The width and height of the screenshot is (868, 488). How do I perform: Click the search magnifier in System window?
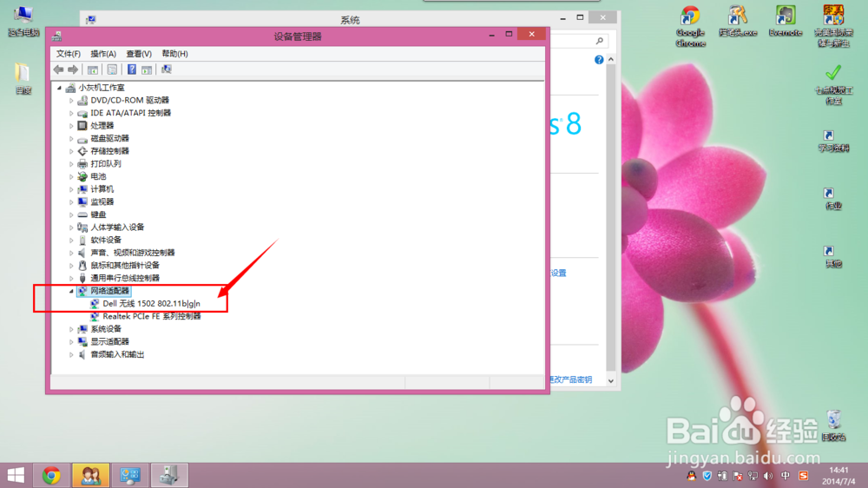pos(600,41)
